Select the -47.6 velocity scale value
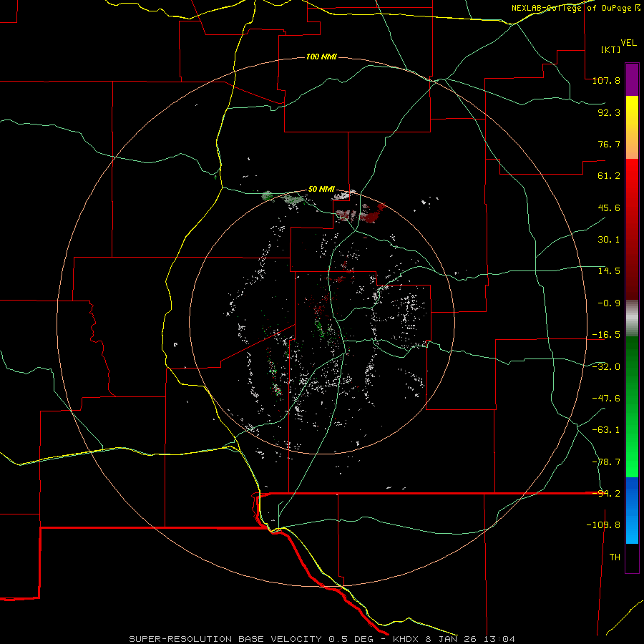 click(x=606, y=399)
